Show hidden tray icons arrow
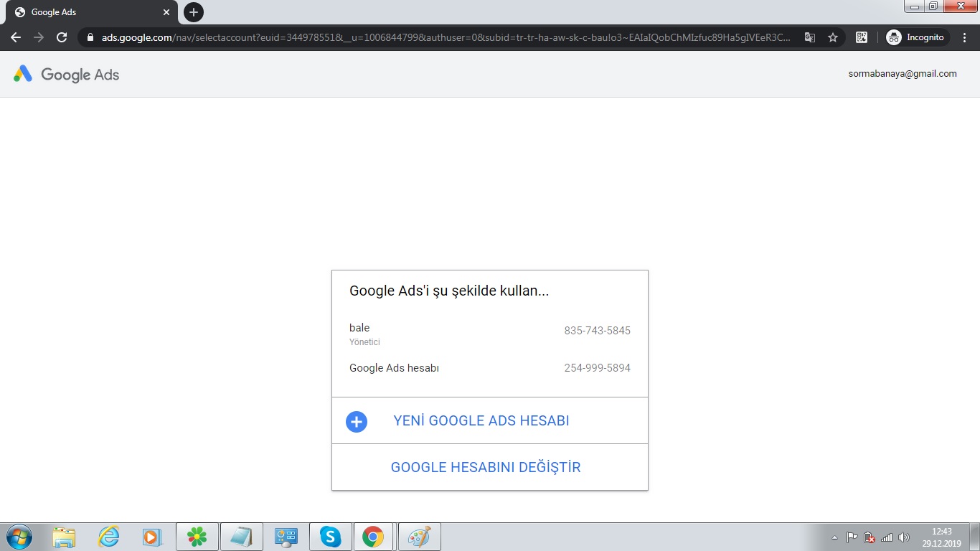 (834, 537)
